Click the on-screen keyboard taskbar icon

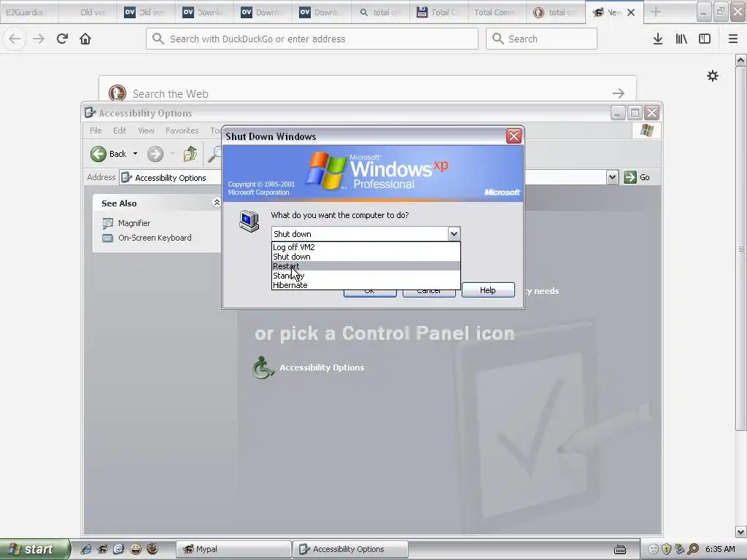pyautogui.click(x=620, y=550)
